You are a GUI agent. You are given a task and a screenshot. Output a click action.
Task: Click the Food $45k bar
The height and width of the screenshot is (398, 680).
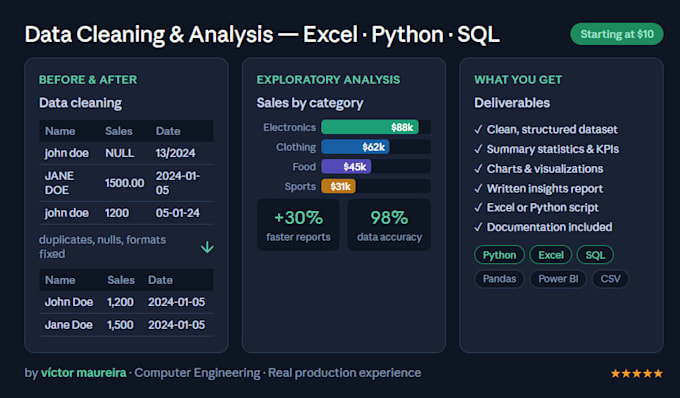point(346,166)
